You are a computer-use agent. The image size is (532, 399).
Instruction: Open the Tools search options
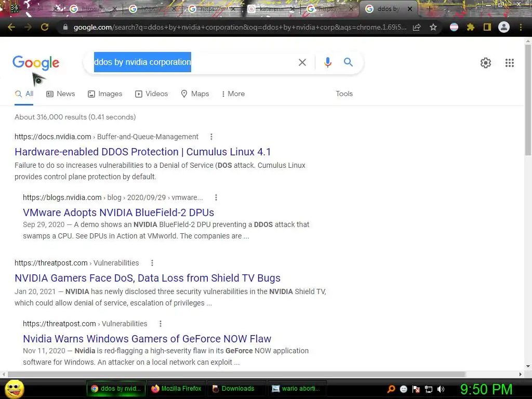coord(344,94)
